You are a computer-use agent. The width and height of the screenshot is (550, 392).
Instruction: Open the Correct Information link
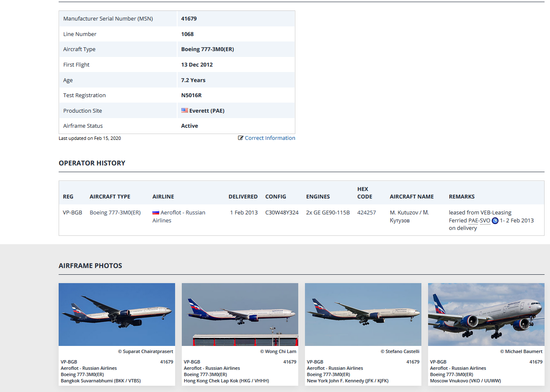(270, 138)
